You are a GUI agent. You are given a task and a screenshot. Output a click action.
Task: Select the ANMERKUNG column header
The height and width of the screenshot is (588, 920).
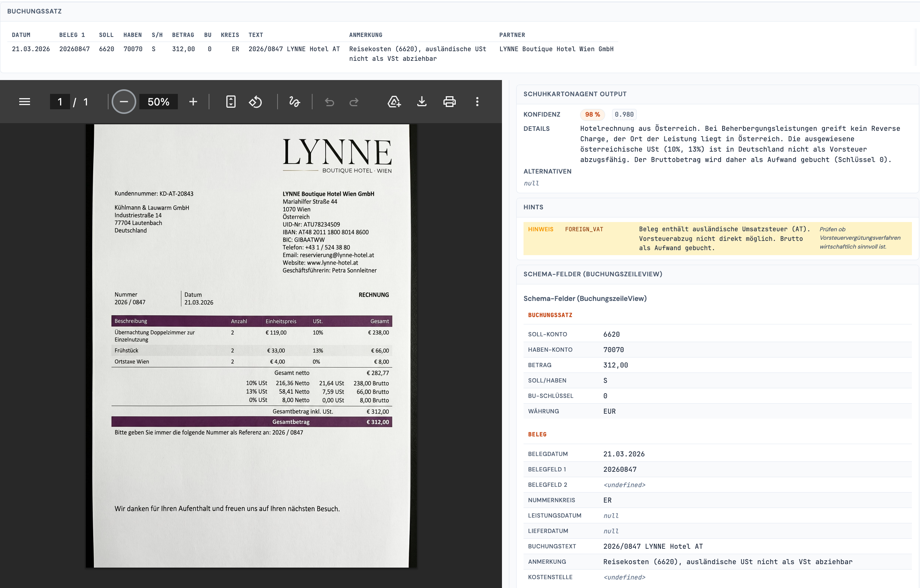tap(366, 35)
